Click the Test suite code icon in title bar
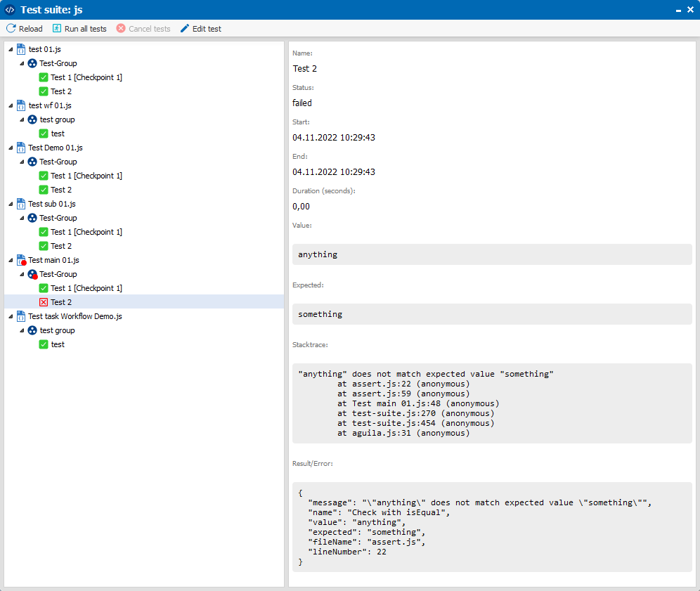Screen dimensions: 700x591 [x=10, y=9]
